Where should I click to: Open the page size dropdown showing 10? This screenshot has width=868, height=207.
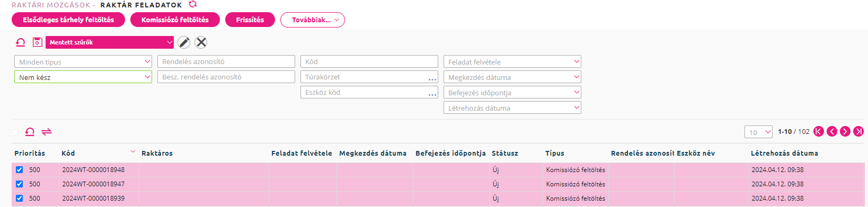click(x=758, y=132)
